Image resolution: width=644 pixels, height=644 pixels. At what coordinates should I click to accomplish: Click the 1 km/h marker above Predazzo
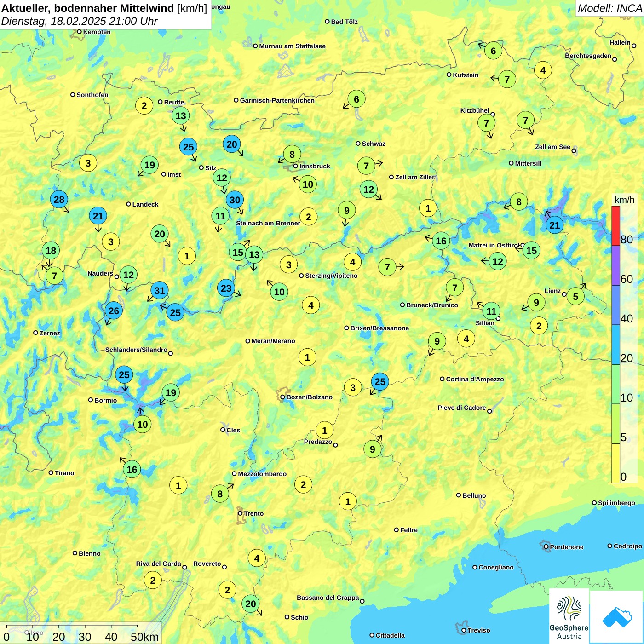click(324, 430)
